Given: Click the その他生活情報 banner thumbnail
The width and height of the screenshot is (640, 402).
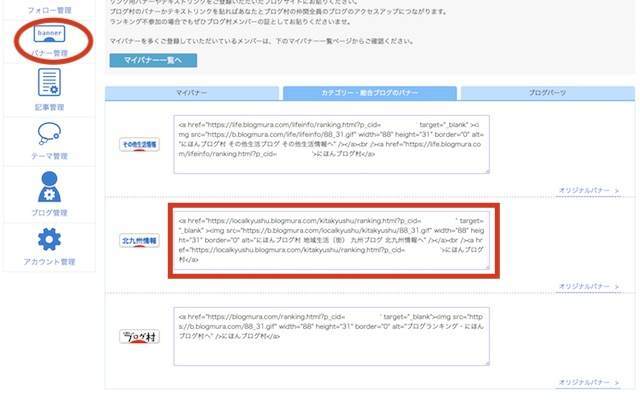Looking at the screenshot, I should [x=139, y=144].
